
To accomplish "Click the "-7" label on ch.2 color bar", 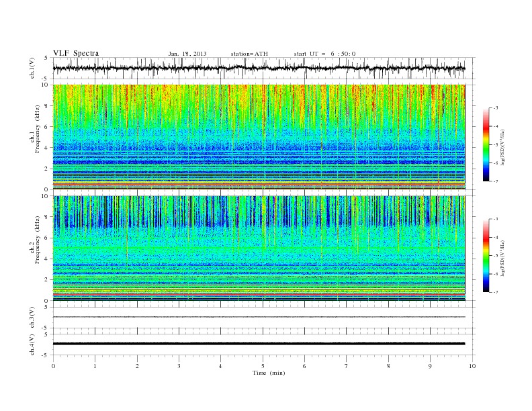I will (x=495, y=292).
